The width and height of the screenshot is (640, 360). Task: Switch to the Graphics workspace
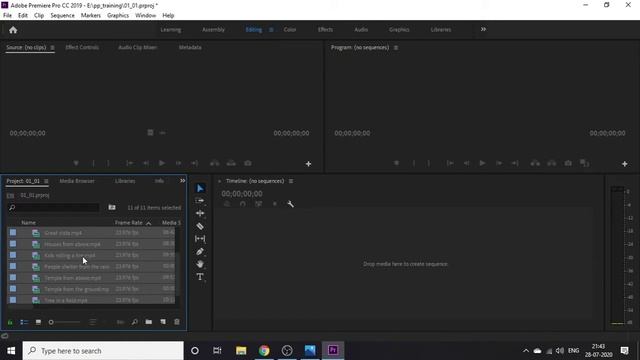tap(399, 30)
